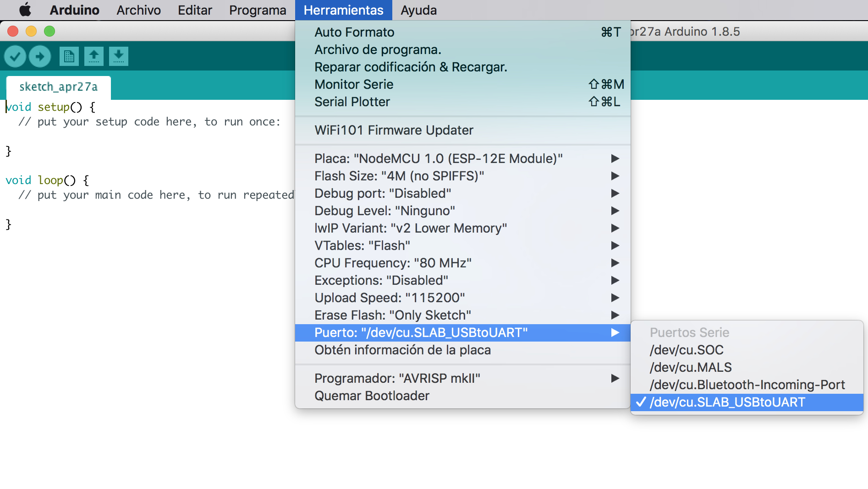This screenshot has width=868, height=489.
Task: Select port /dev/cu.MALS
Action: [x=747, y=367]
